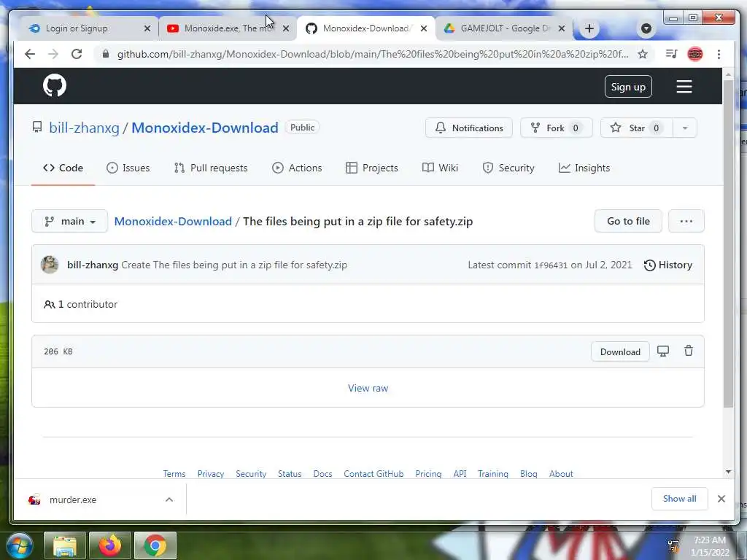747x560 pixels.
Task: Star the repository
Action: (636, 128)
